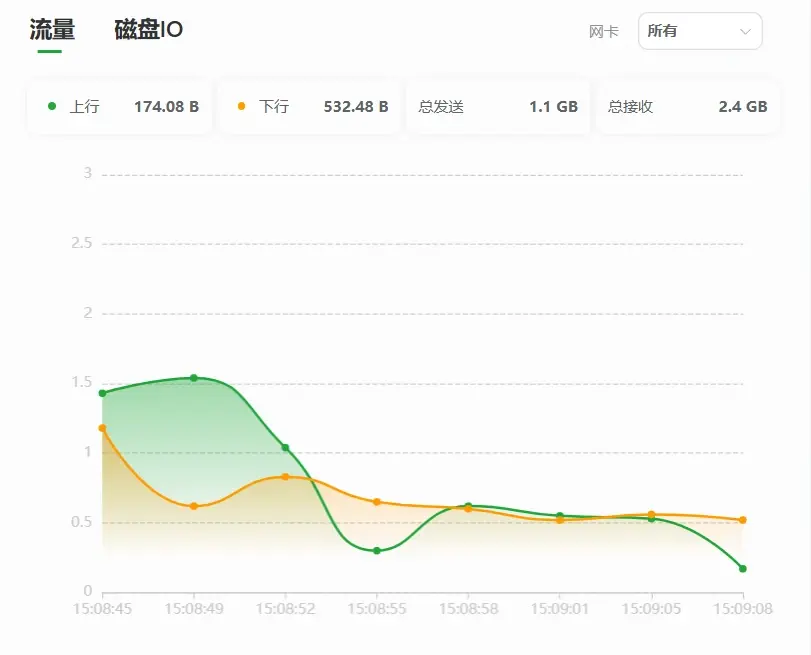The width and height of the screenshot is (811, 655).
Task: Click orange download point at 15:08:45
Action: 102,428
